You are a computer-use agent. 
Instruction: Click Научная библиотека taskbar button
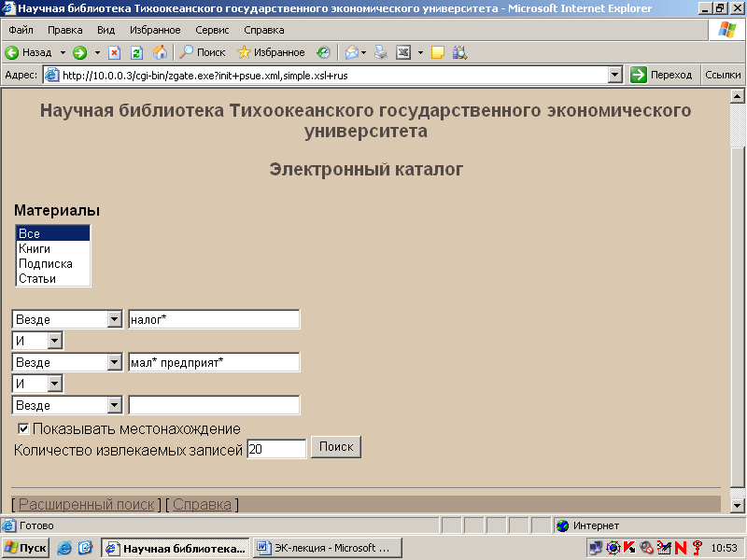[x=176, y=548]
